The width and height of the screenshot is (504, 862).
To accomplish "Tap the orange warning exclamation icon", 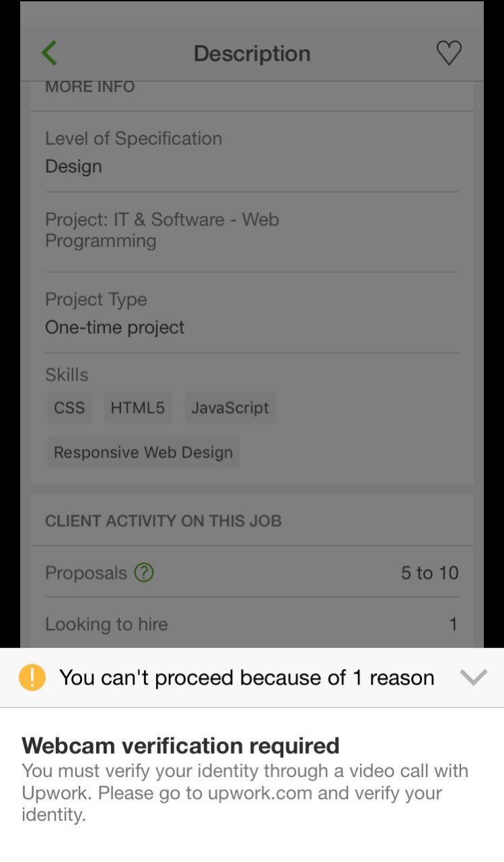I will pos(32,677).
